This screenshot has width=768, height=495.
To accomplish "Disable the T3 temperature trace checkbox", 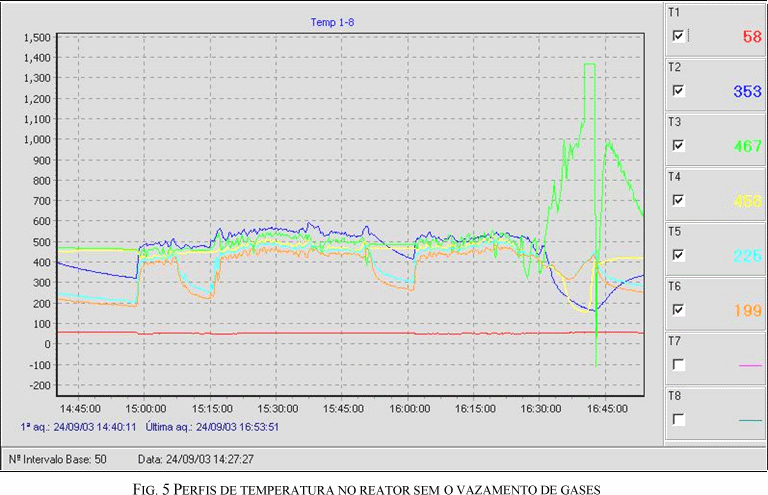I will (679, 145).
